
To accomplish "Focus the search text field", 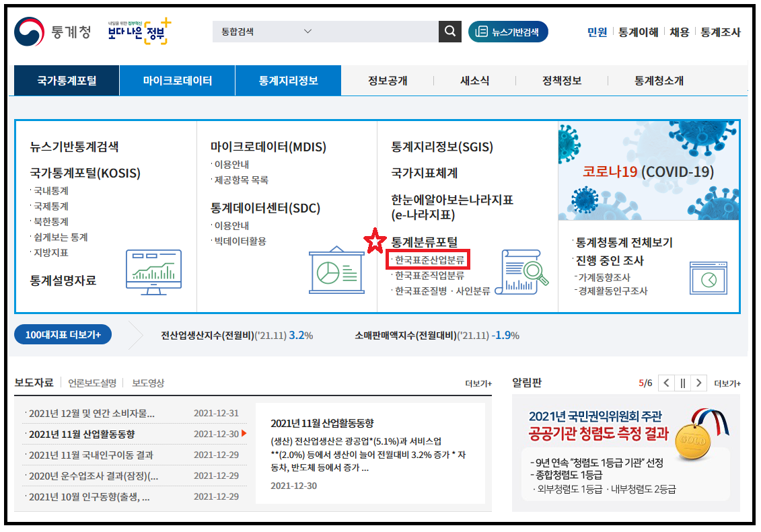I will [379, 32].
